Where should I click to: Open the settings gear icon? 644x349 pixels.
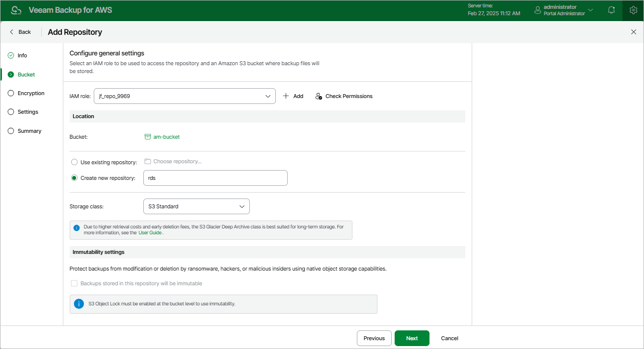tap(633, 10)
